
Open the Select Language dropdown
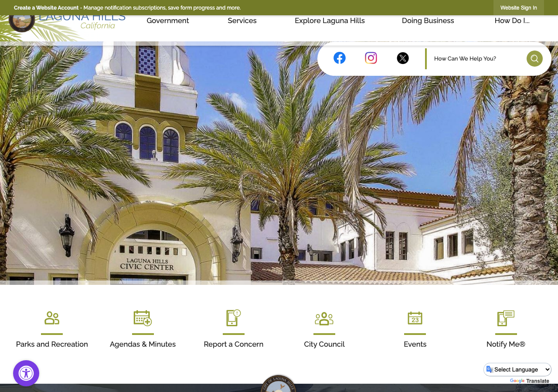coord(517,369)
